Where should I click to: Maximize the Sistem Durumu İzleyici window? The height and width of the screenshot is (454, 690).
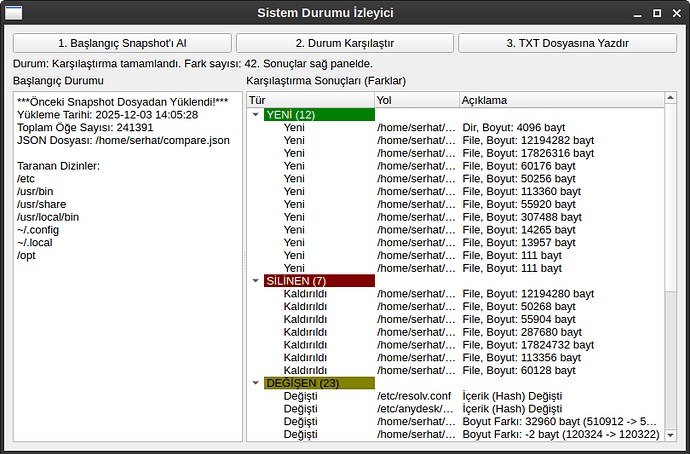click(656, 14)
